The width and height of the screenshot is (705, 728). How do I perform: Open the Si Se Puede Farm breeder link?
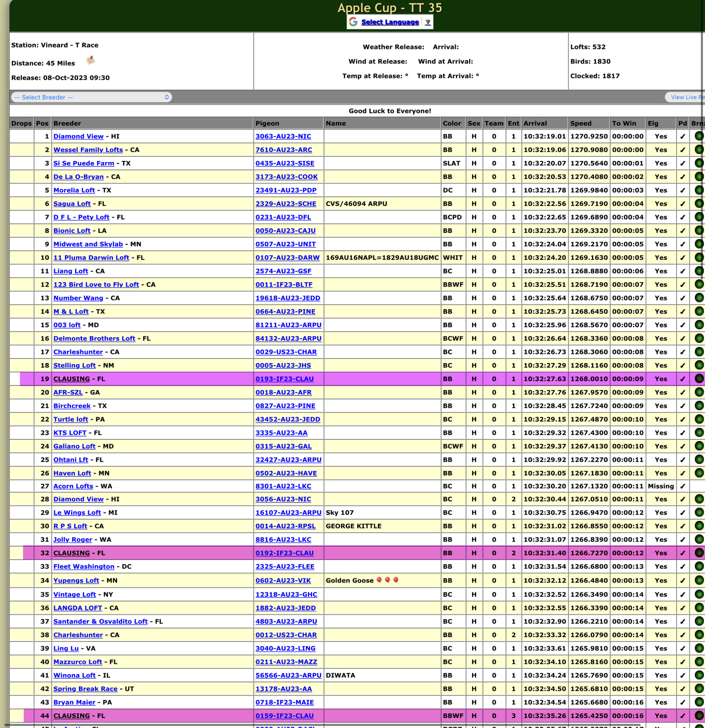tap(84, 163)
